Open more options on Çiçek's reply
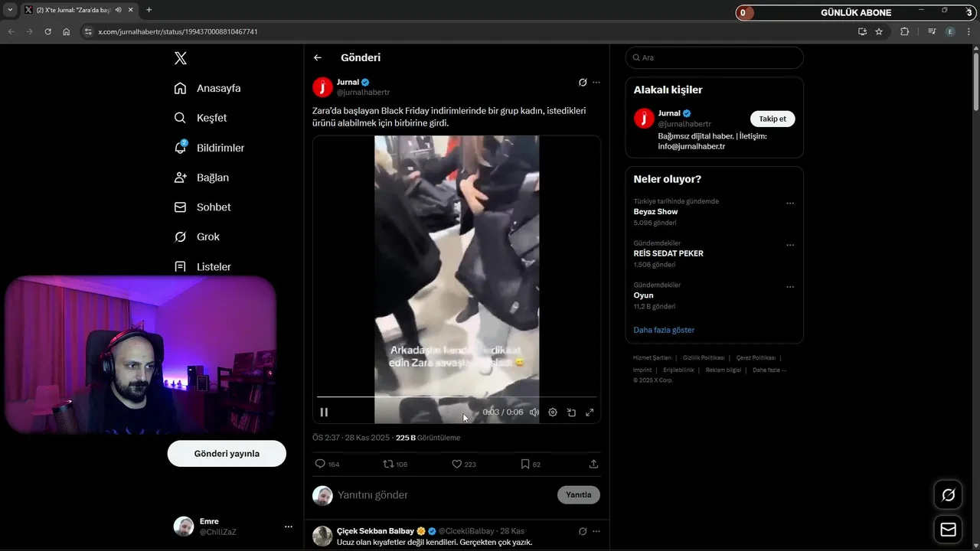 coord(596,531)
